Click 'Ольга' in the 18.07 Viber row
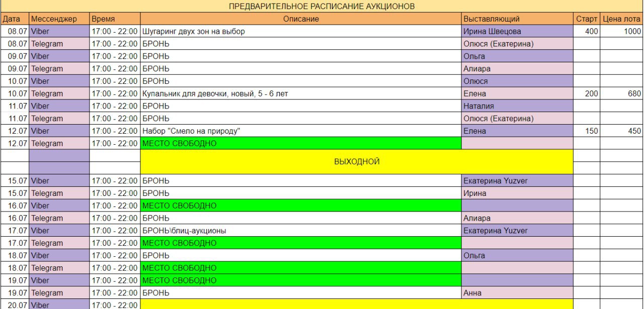Viewport: 644px width, 309px height. 517,255
